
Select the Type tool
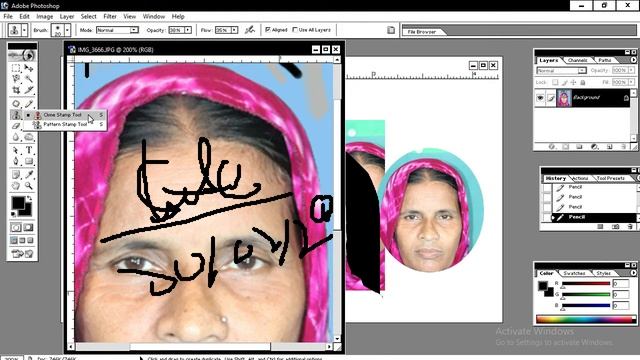tap(29, 150)
